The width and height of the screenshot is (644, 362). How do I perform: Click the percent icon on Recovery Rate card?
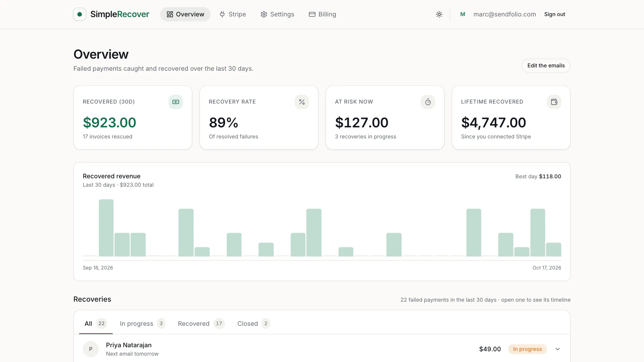(x=302, y=102)
